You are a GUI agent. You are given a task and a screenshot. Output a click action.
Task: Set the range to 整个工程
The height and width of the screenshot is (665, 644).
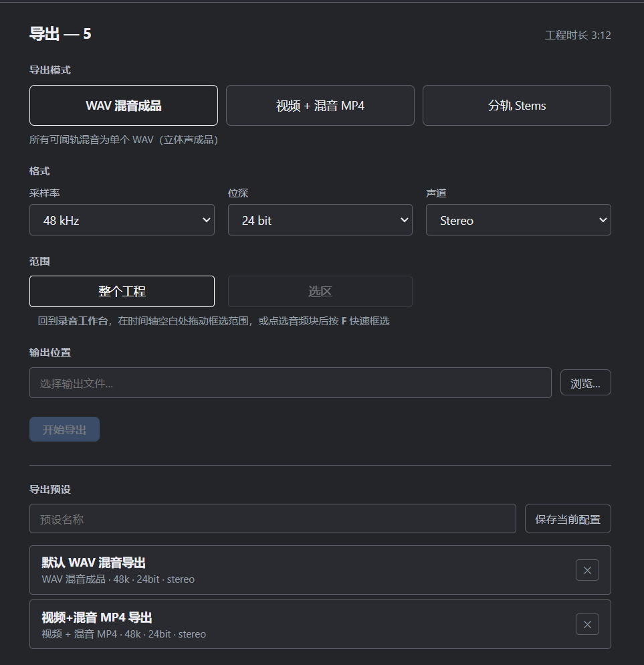122,292
